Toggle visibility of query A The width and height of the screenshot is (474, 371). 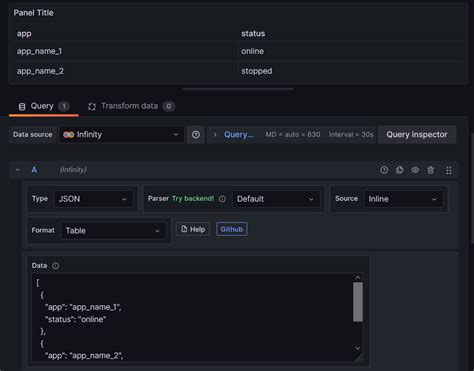point(415,170)
